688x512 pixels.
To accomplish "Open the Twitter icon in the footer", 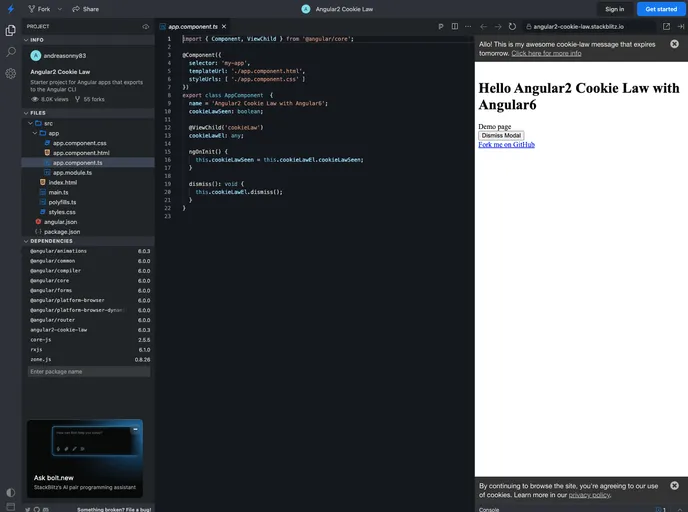I will click(x=28, y=509).
